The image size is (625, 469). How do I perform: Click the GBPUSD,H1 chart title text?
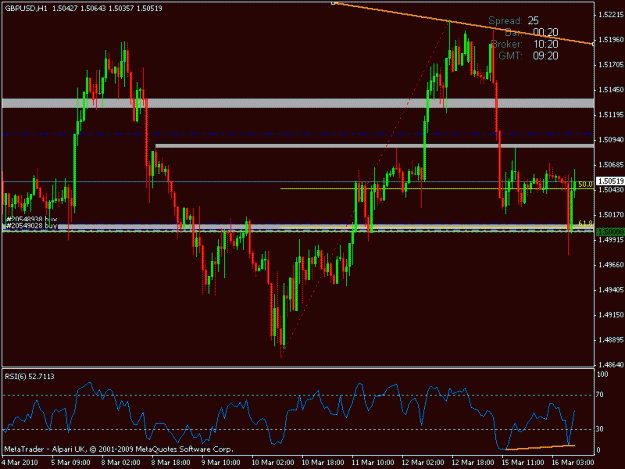click(x=26, y=8)
